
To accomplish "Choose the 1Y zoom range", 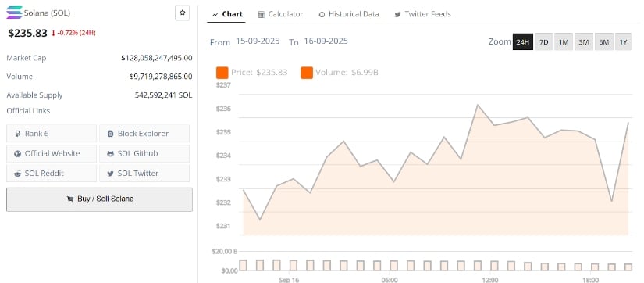I will click(x=624, y=42).
